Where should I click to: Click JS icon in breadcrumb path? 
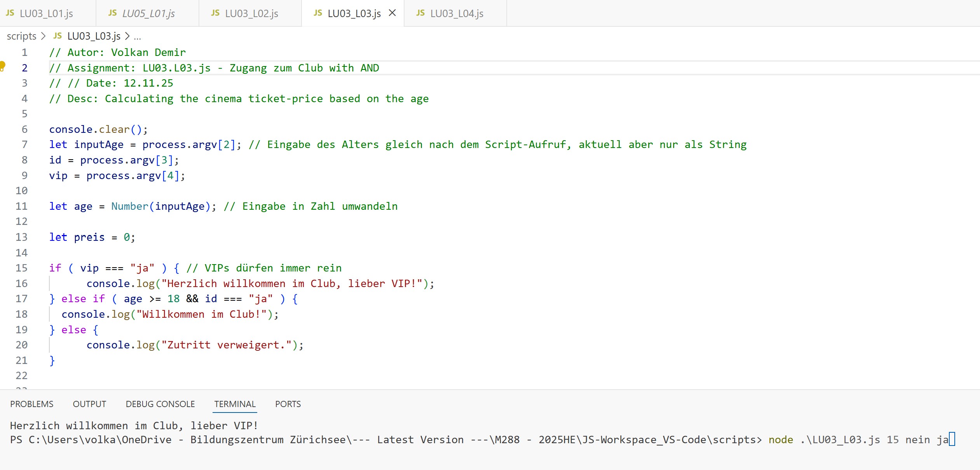coord(58,36)
